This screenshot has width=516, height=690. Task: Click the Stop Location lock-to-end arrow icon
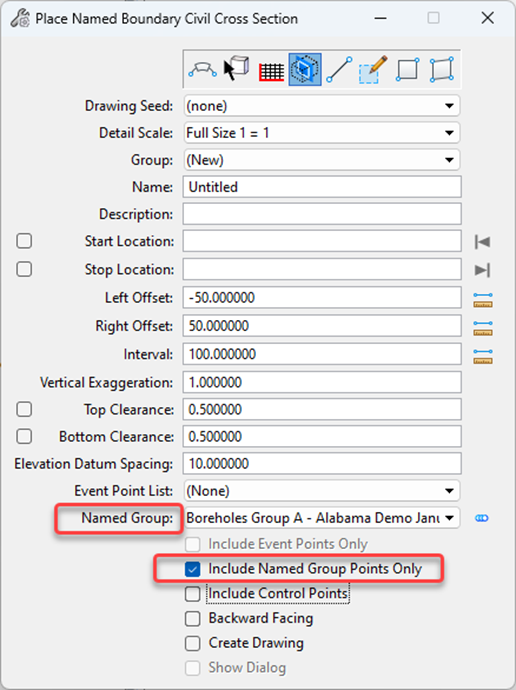(x=483, y=270)
